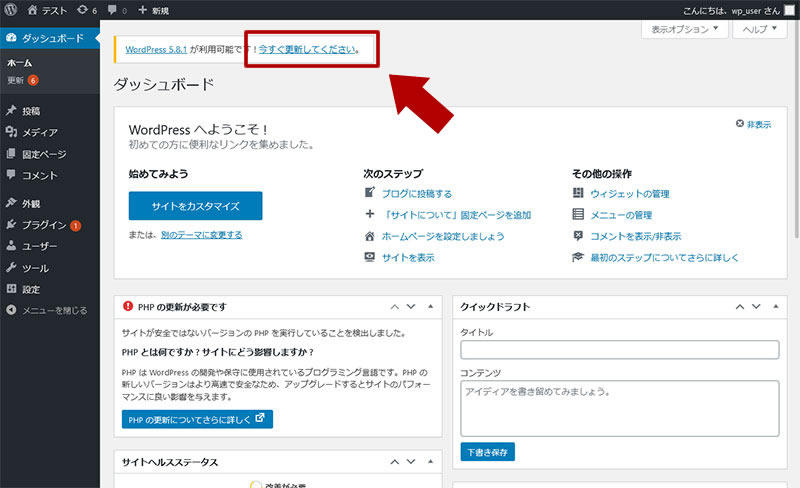Dismiss welcome panel with 非表示
Image resolution: width=800 pixels, height=488 pixels.
pos(754,124)
